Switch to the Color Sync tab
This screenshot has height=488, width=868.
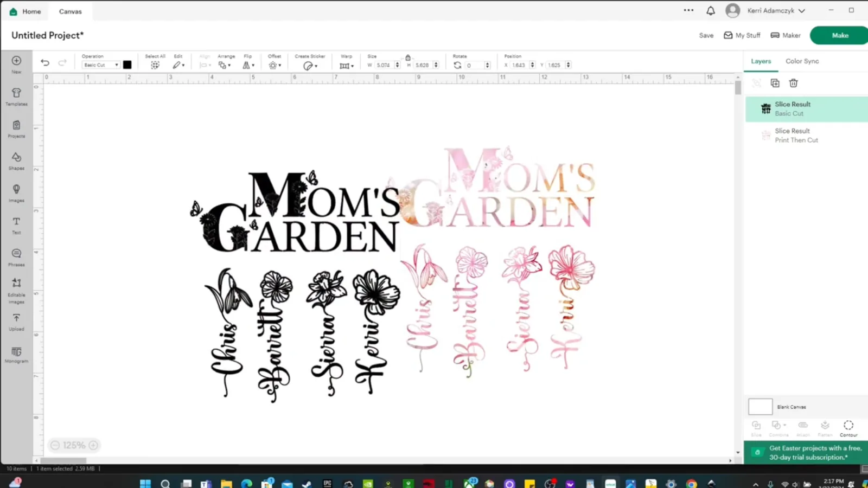pyautogui.click(x=802, y=61)
